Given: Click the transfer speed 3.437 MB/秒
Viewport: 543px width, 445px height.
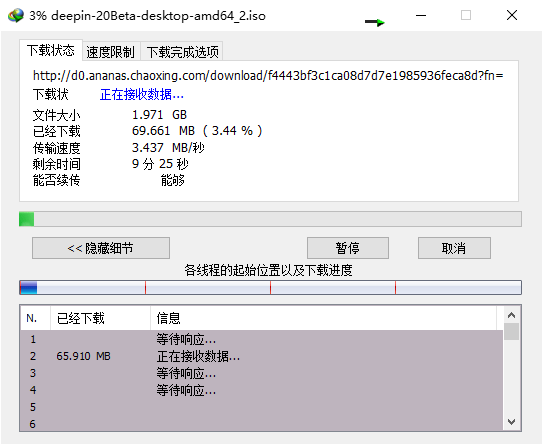Looking at the screenshot, I should [x=168, y=148].
